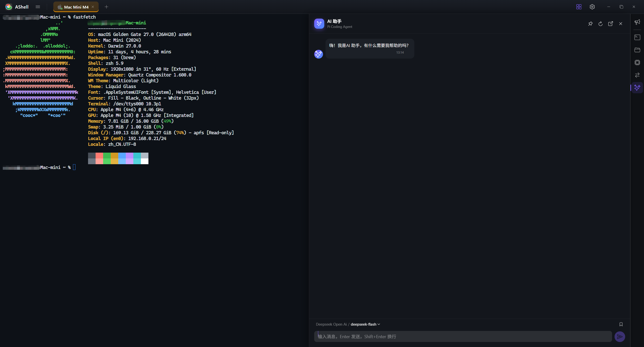Image resolution: width=644 pixels, height=347 pixels.
Task: Click the 'Host: Mac Mini (2024)' line
Action: 114,40
